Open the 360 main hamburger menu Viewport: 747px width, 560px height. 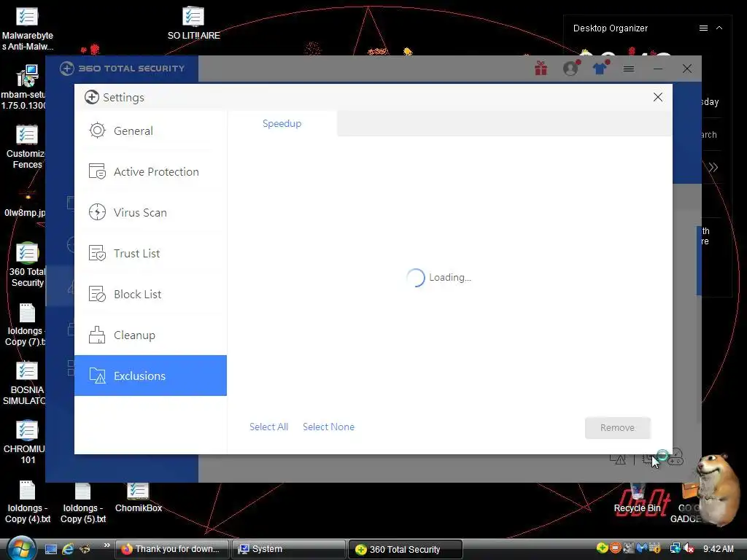click(629, 69)
